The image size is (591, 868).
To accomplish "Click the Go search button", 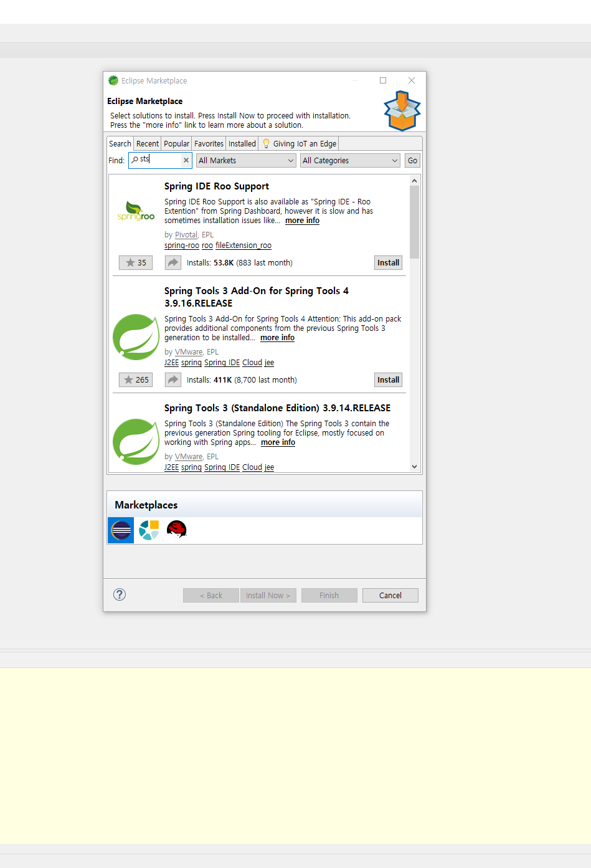I will pyautogui.click(x=412, y=161).
